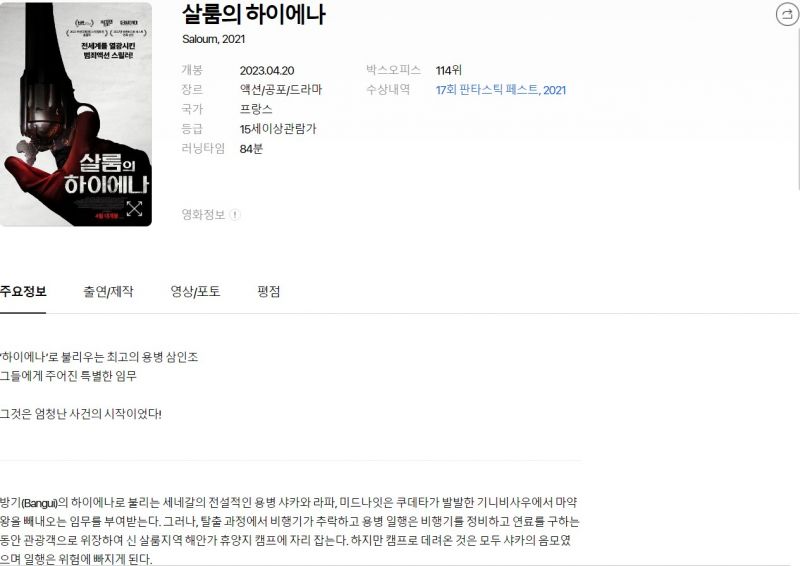Click the share icon at top right
Viewport: 800px width, 566px height.
click(x=787, y=14)
